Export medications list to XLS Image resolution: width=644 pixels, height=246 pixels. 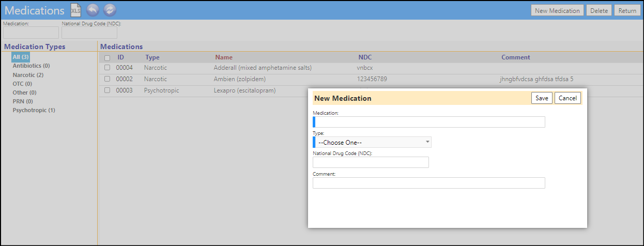tap(75, 10)
